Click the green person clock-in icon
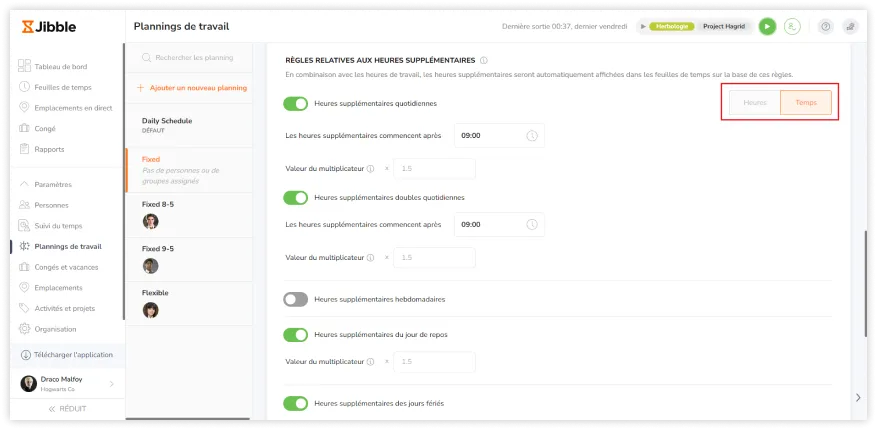Viewport: 877px width, 430px height. point(792,26)
